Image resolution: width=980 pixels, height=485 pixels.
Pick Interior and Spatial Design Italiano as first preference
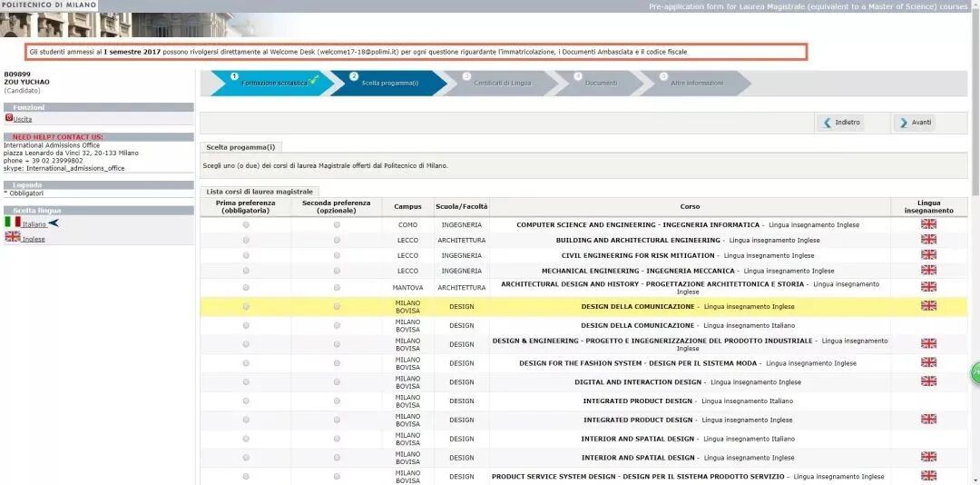pos(246,439)
